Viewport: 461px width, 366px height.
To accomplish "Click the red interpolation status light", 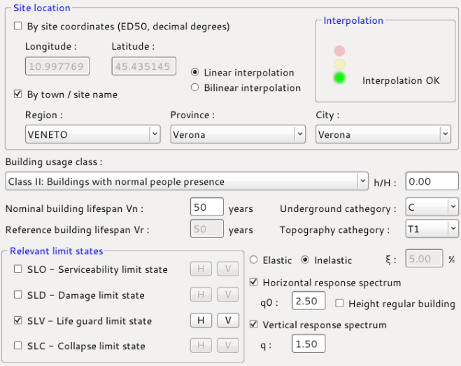I will pyautogui.click(x=339, y=51).
